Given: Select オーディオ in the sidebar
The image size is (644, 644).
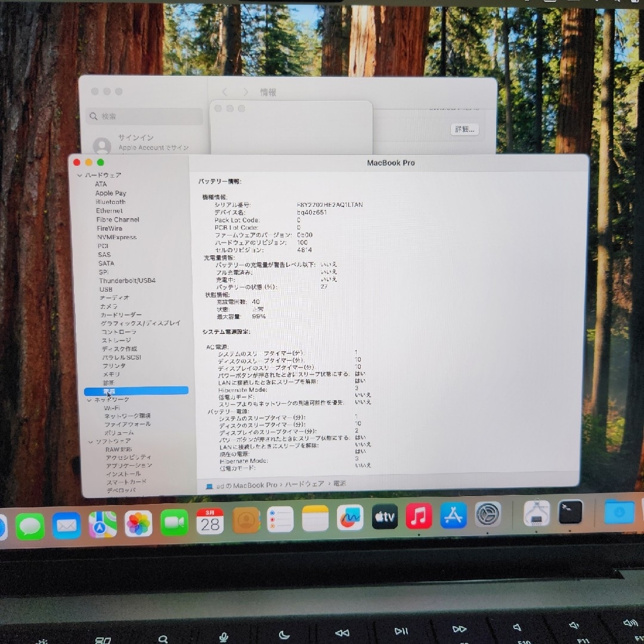Looking at the screenshot, I should [114, 298].
